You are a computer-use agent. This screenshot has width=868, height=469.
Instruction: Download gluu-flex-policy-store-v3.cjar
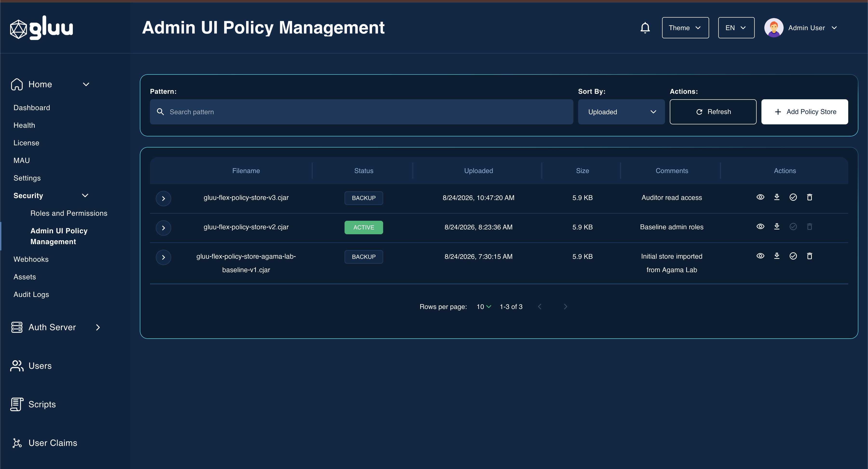click(777, 197)
